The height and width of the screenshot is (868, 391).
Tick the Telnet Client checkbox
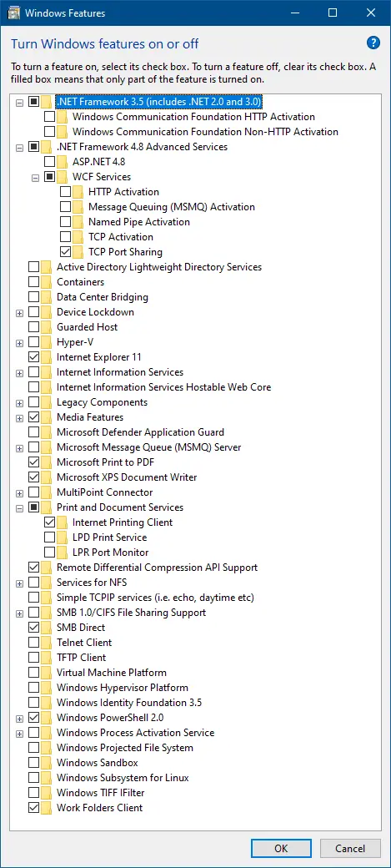[x=33, y=643]
